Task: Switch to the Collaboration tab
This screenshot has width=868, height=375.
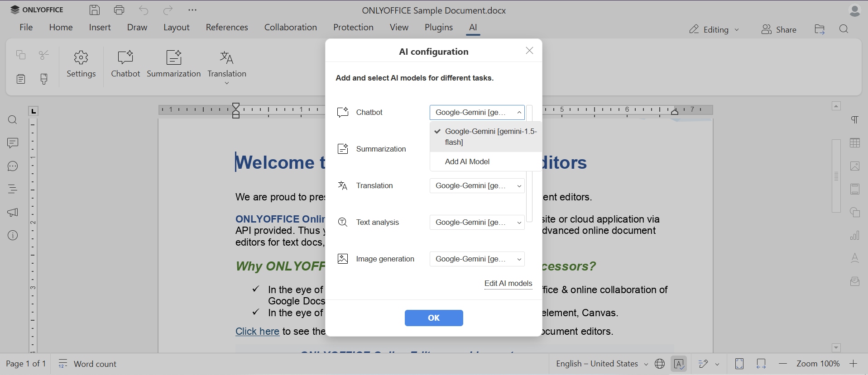Action: [291, 27]
